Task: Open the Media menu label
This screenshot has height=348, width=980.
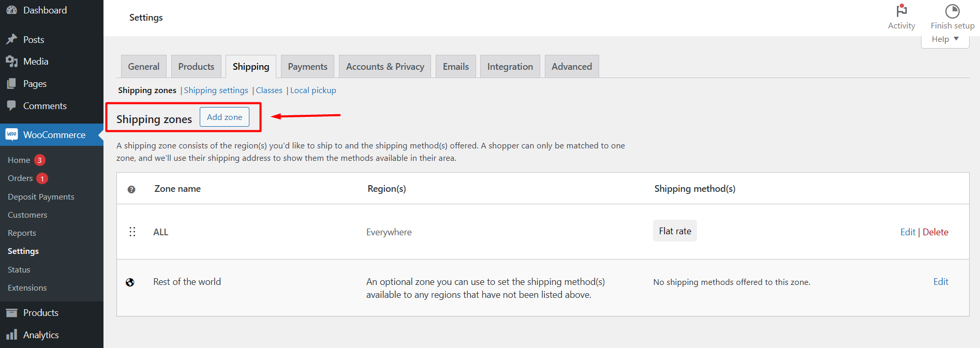Action: click(36, 61)
